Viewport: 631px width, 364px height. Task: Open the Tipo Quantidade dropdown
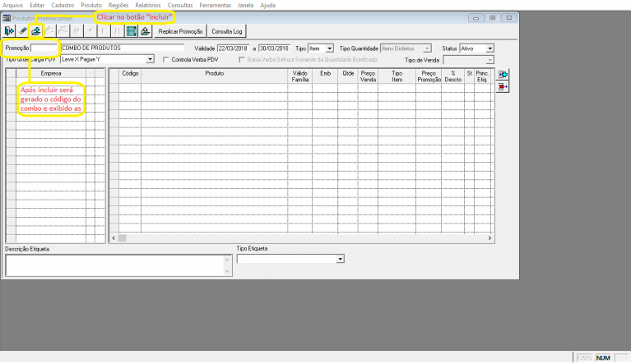[x=427, y=48]
